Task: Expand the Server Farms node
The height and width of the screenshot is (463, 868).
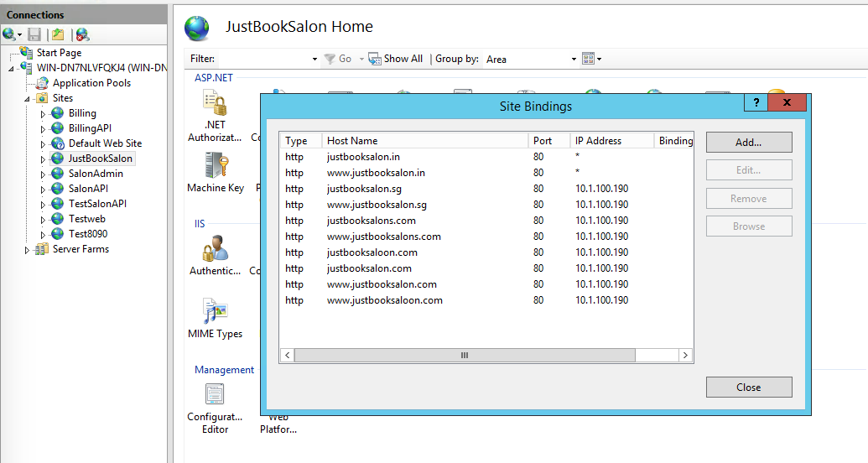Action: tap(27, 250)
